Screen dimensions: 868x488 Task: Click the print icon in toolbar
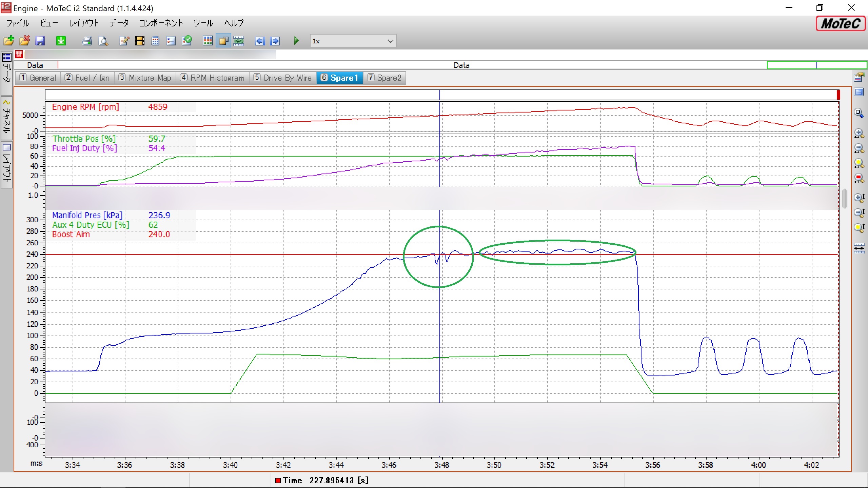point(87,41)
